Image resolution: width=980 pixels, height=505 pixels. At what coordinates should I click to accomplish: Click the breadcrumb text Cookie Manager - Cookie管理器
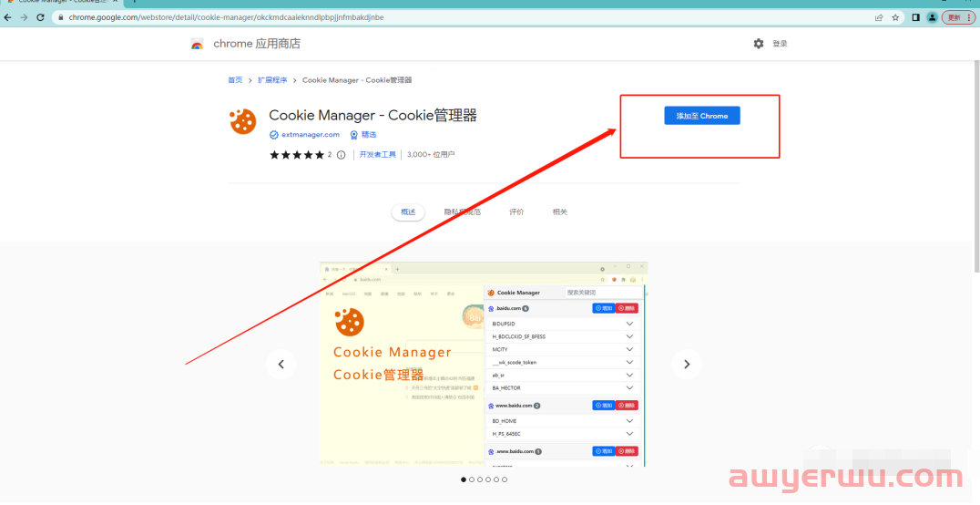point(357,80)
